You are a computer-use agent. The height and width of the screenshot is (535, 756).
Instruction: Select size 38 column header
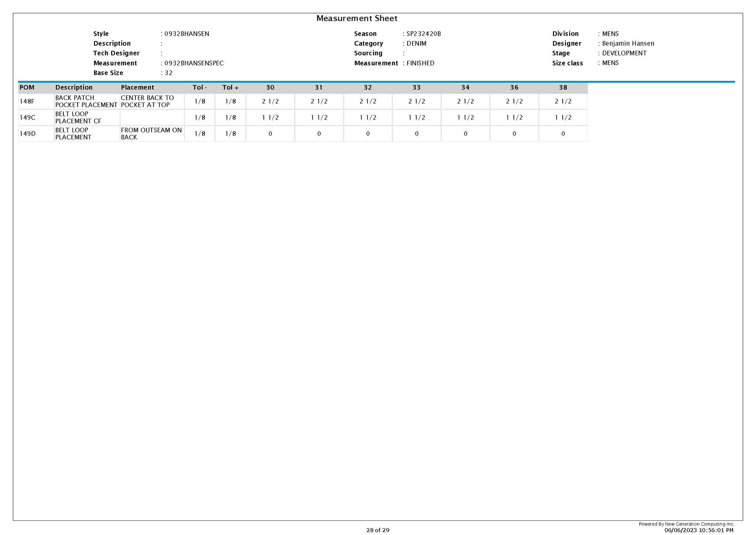[x=563, y=87]
